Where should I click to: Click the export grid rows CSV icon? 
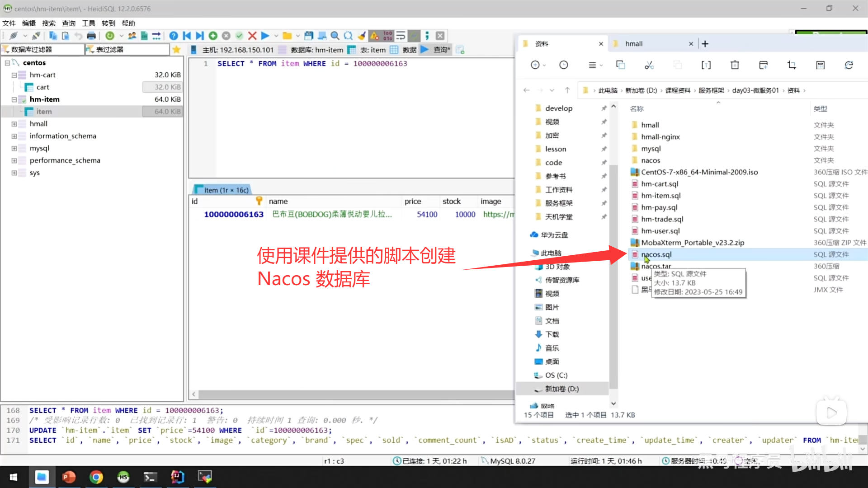click(145, 35)
